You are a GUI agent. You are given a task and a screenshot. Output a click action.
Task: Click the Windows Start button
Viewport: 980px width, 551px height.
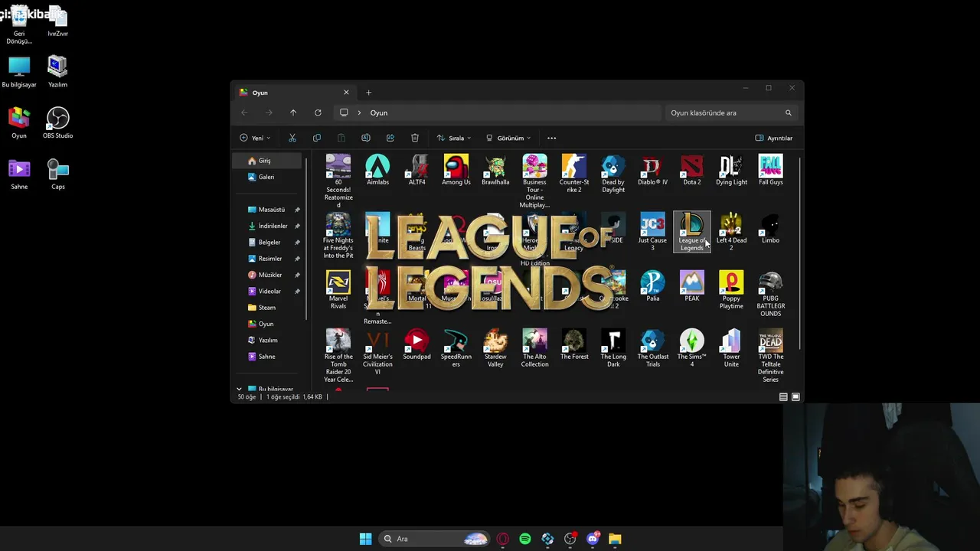pos(365,539)
